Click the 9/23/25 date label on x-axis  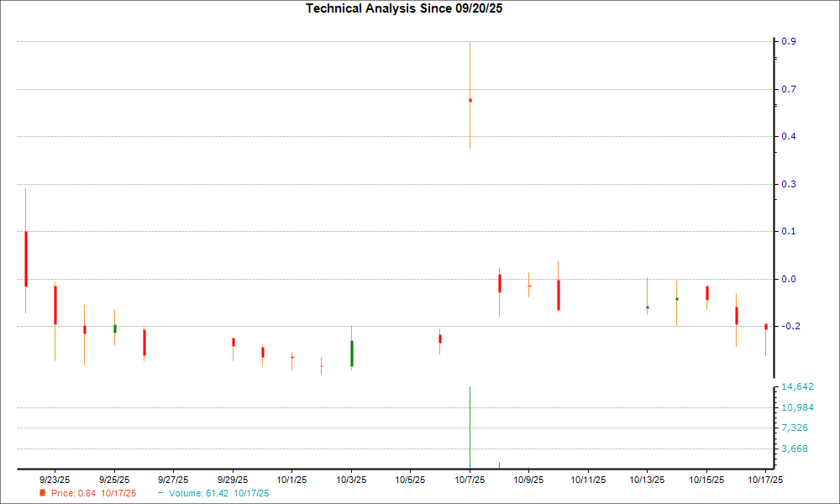[55, 480]
